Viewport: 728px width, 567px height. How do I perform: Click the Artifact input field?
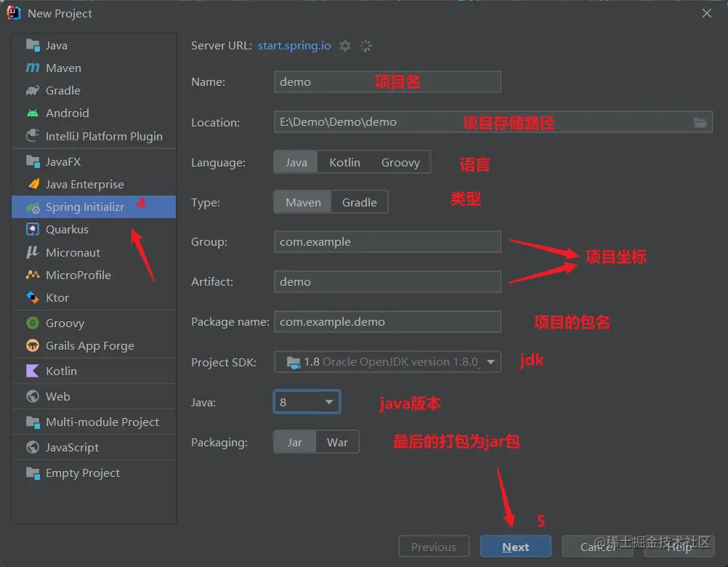click(387, 281)
